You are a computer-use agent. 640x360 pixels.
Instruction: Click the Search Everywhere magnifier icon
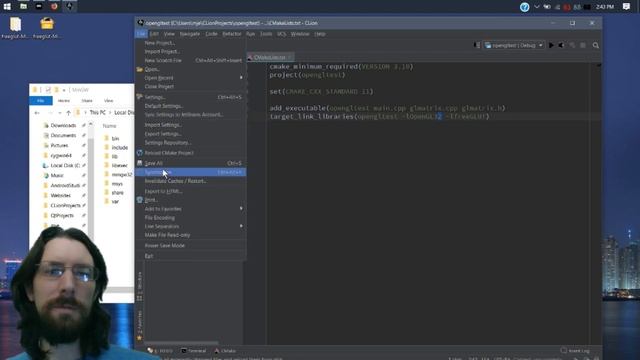(596, 45)
